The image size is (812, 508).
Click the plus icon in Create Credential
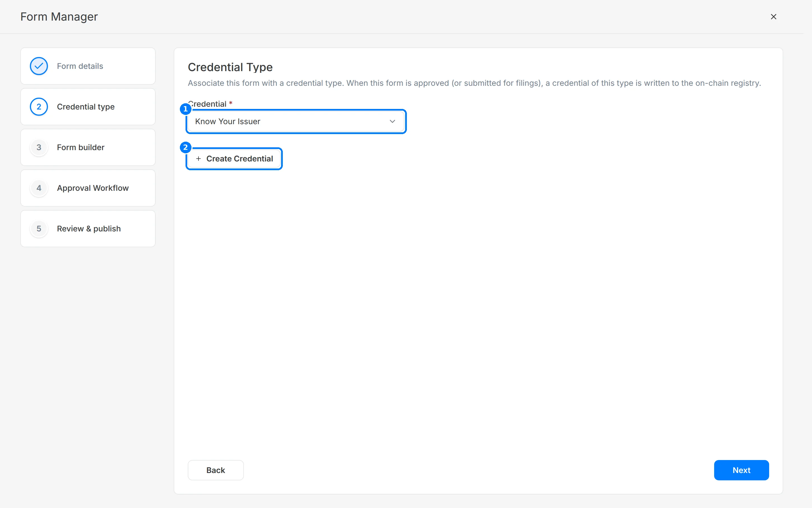pyautogui.click(x=198, y=159)
